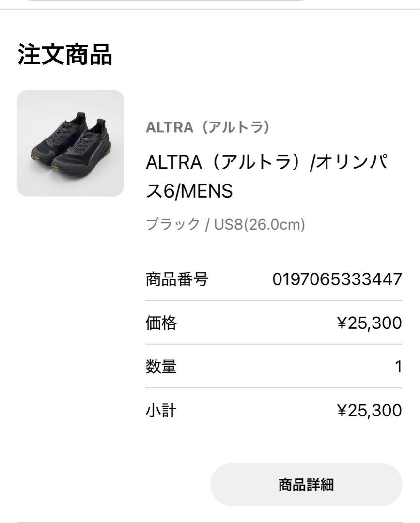Click the divider line below 商品番号 row
420x523 pixels.
coord(274,301)
